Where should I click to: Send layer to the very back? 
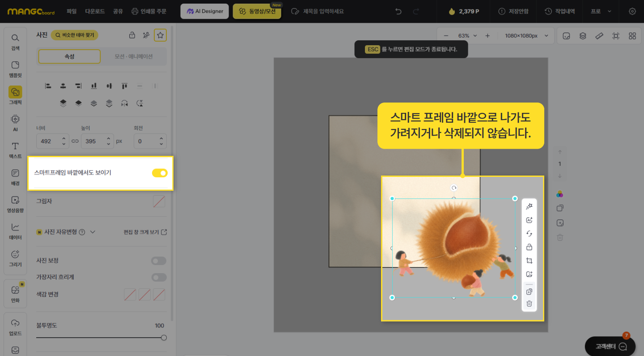pyautogui.click(x=109, y=103)
